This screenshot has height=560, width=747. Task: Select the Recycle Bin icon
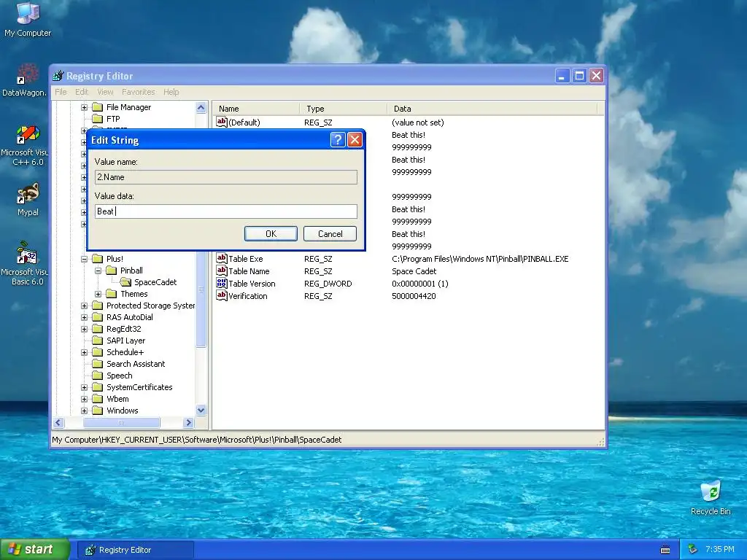[711, 498]
